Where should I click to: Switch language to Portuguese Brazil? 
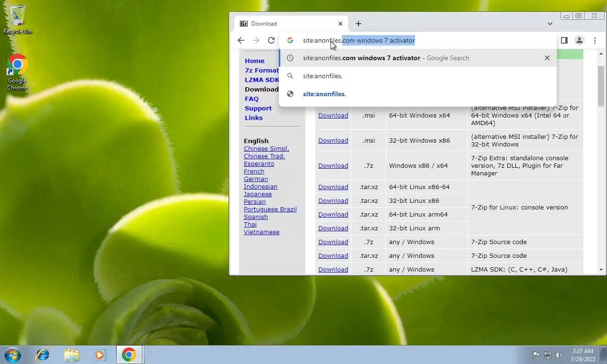tap(270, 209)
